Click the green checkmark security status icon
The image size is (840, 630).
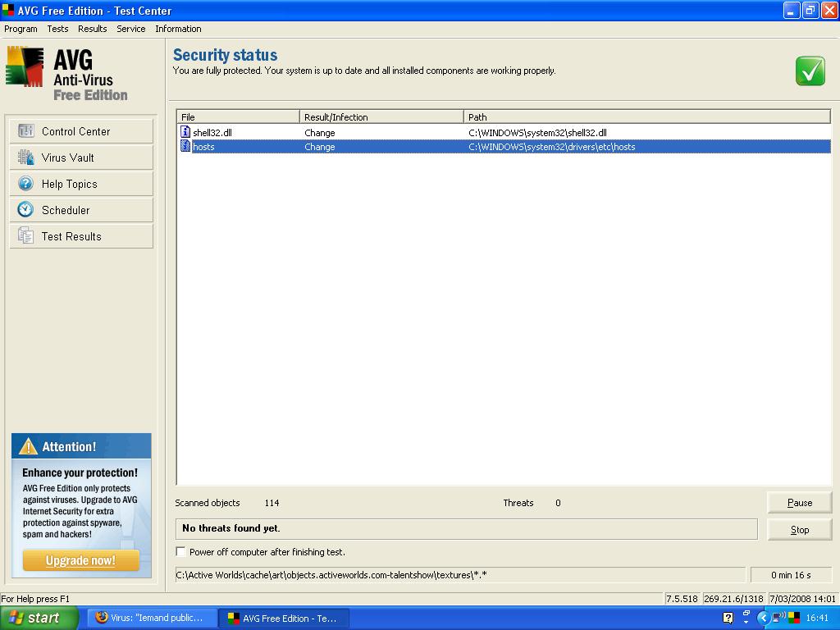click(810, 71)
